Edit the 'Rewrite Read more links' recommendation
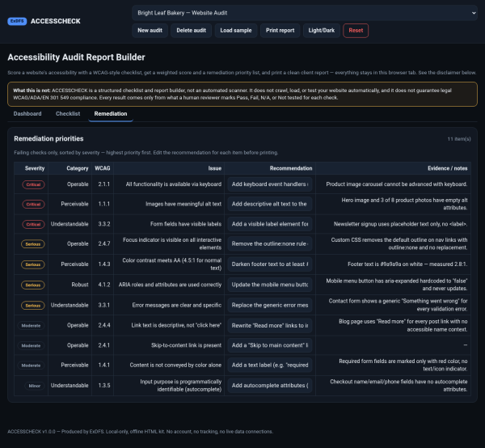This screenshot has width=485, height=448. [x=270, y=325]
